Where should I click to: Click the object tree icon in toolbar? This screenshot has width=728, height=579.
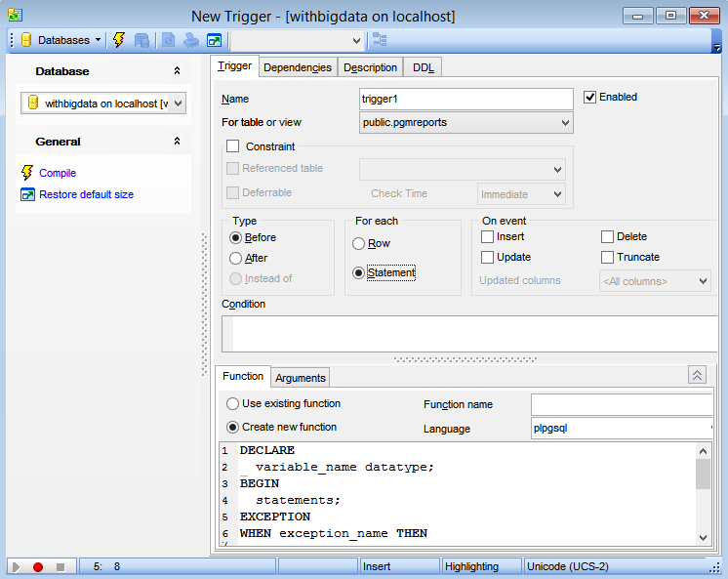380,40
